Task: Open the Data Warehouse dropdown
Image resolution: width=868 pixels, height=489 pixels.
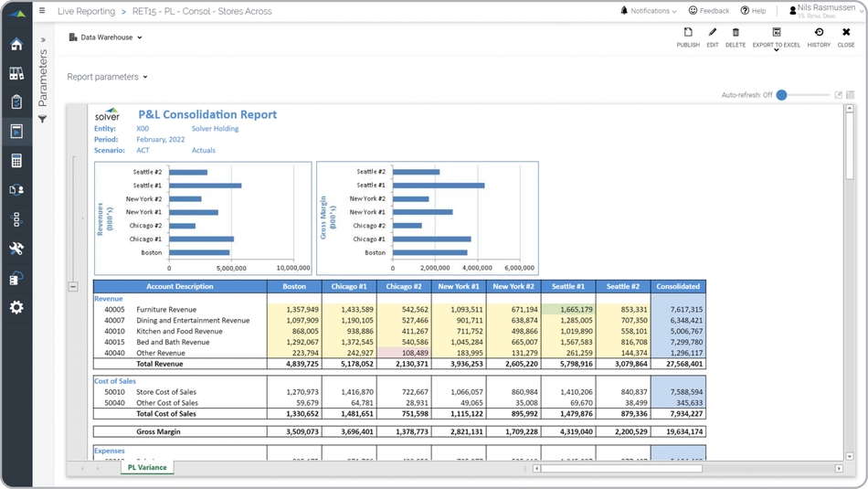Action: tap(106, 37)
